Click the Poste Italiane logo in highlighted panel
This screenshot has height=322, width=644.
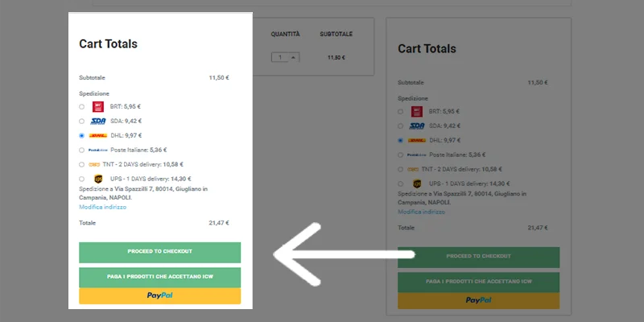point(98,150)
